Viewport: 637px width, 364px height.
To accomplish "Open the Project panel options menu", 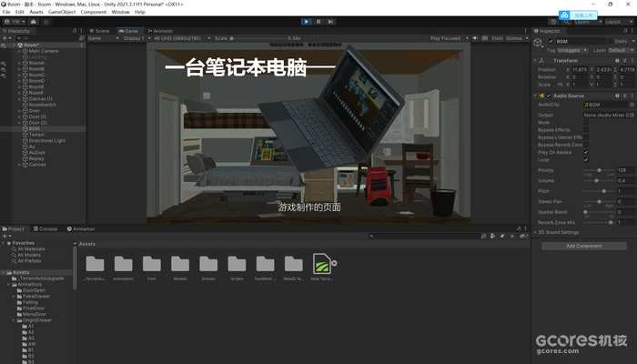I will pyautogui.click(x=525, y=228).
